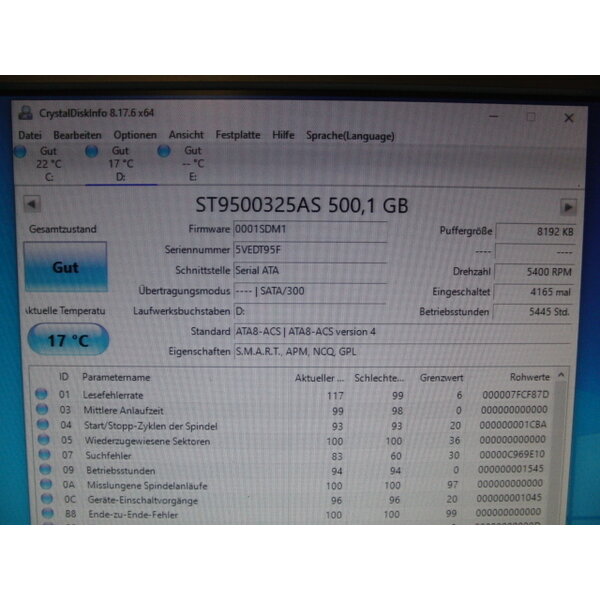
Task: Click the Gut overall health status button
Action: (65, 267)
